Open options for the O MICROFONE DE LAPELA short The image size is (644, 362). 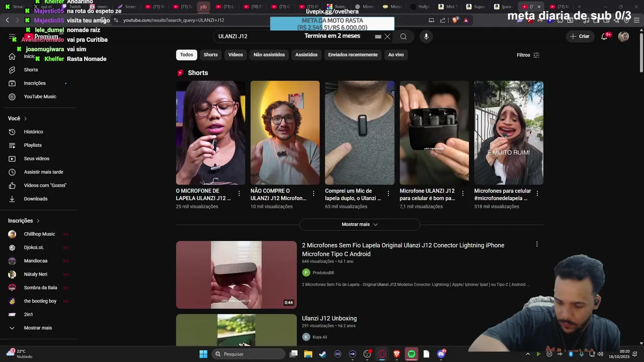[239, 194]
